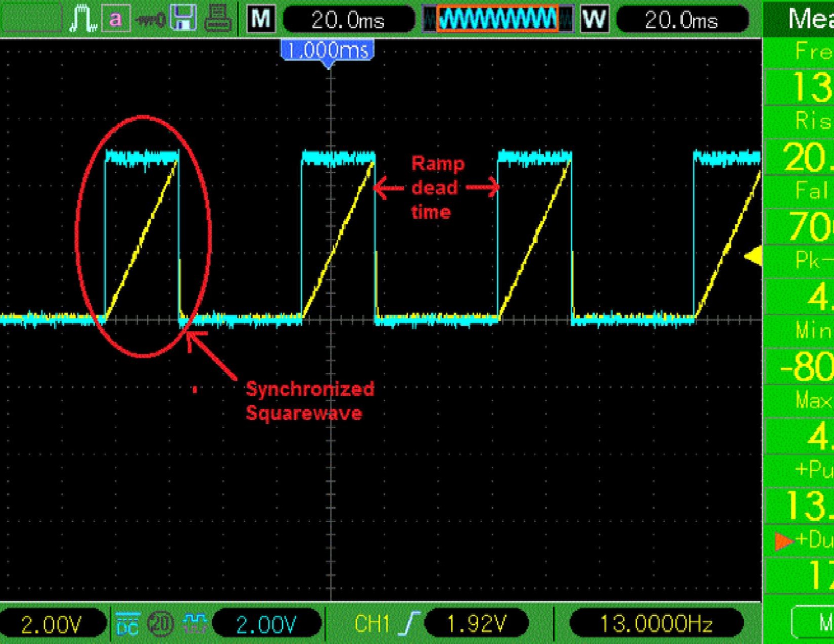834x644 pixels.
Task: Select the main timebase 20.0ms value beside M
Action: pyautogui.click(x=348, y=20)
